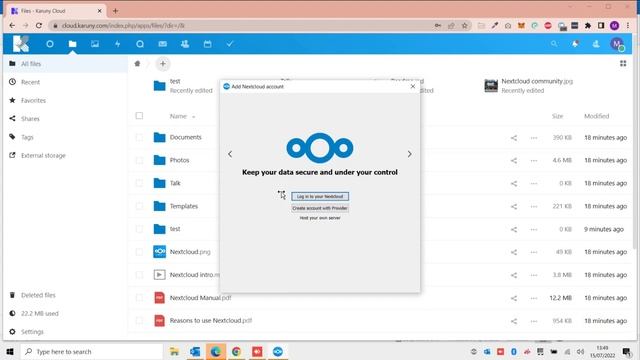Open the more-actions menu for Talk folder
The width and height of the screenshot is (640, 360).
pos(534,184)
